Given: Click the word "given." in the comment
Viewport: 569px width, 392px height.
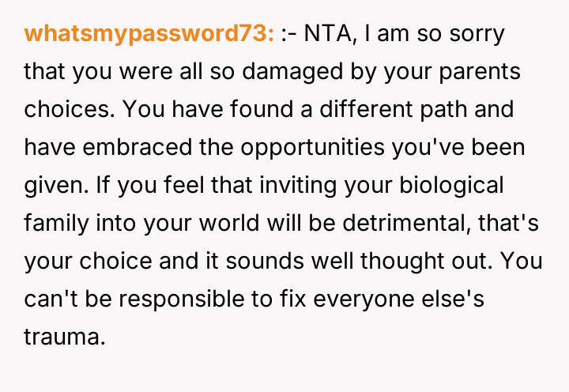Looking at the screenshot, I should pos(52,183).
